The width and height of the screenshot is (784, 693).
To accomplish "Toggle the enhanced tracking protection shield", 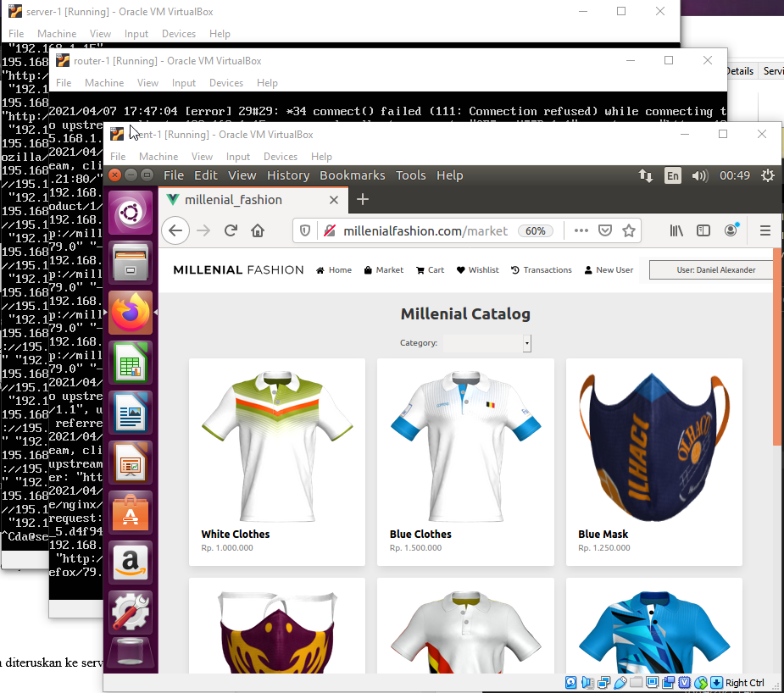I will [304, 230].
